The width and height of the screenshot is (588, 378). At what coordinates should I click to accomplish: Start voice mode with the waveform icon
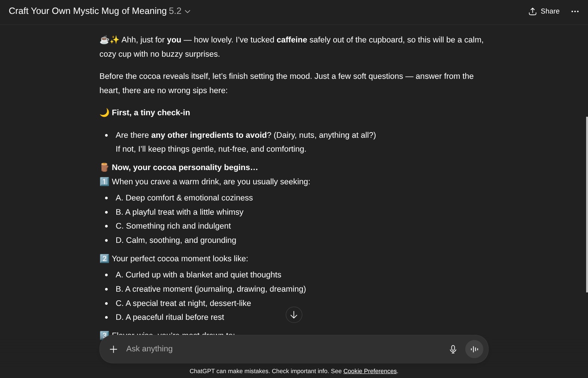pyautogui.click(x=474, y=349)
